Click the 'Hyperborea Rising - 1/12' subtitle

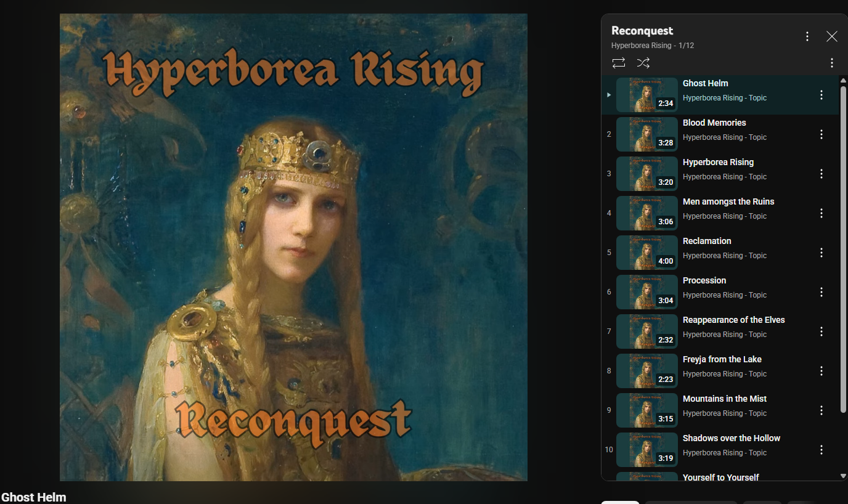(x=653, y=46)
